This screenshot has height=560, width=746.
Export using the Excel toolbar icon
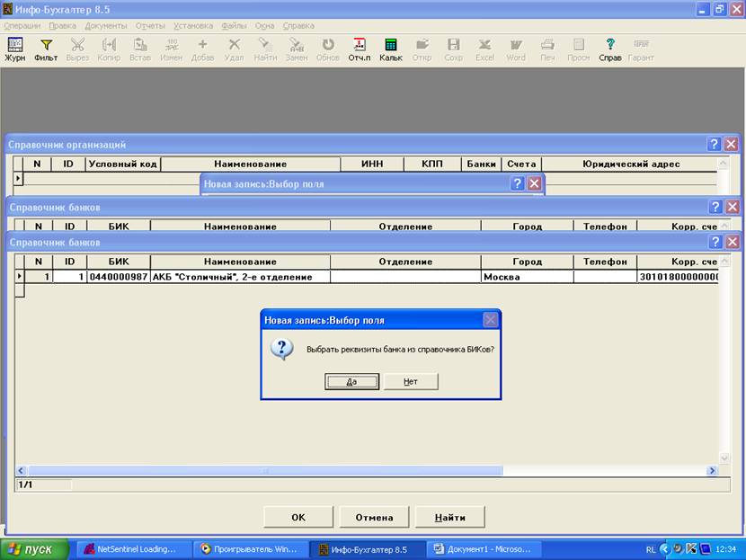(x=484, y=49)
